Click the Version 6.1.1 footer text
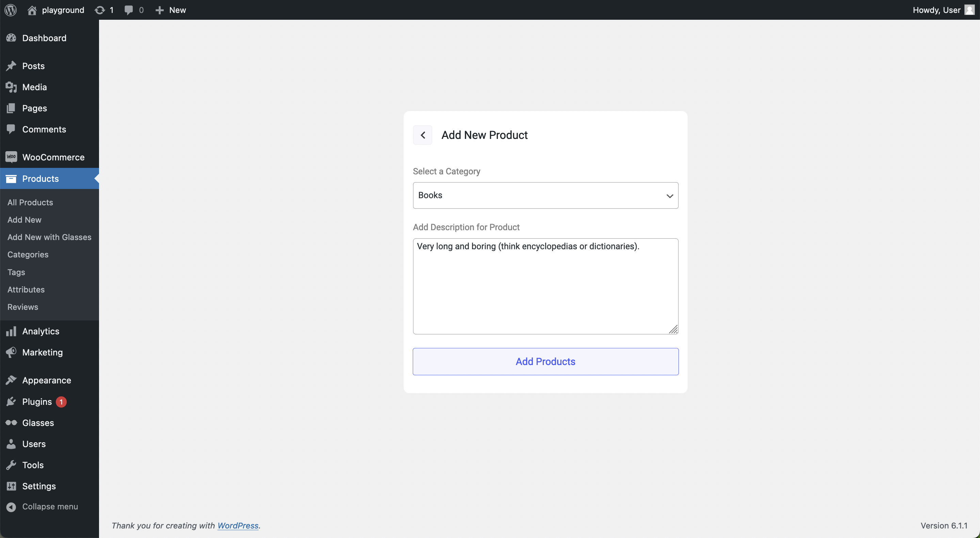 point(944,525)
